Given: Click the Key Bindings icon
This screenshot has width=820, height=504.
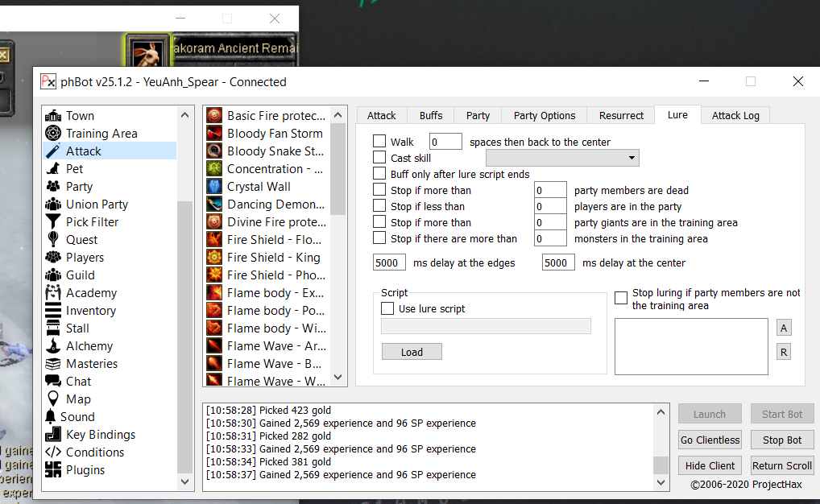Looking at the screenshot, I should [53, 435].
